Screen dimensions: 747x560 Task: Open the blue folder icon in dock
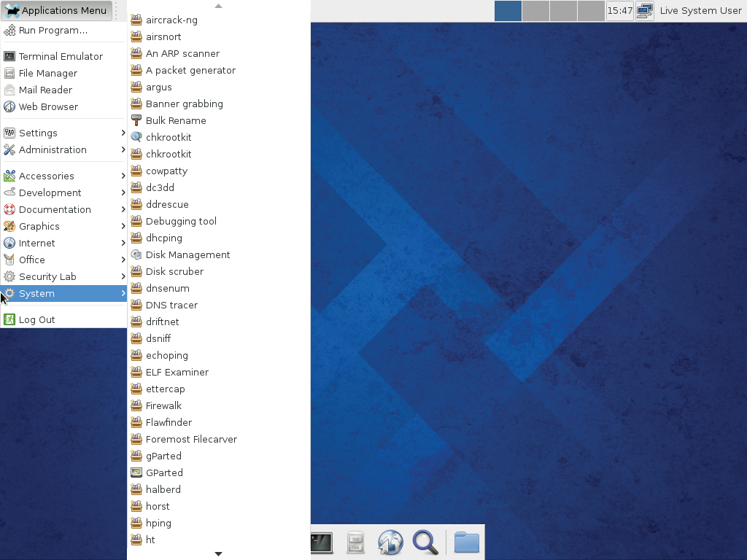point(466,542)
